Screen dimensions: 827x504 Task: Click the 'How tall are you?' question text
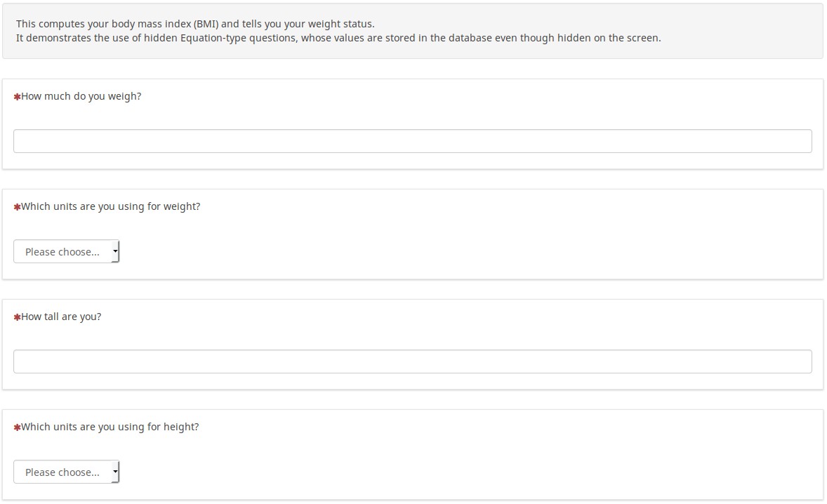pyautogui.click(x=61, y=317)
